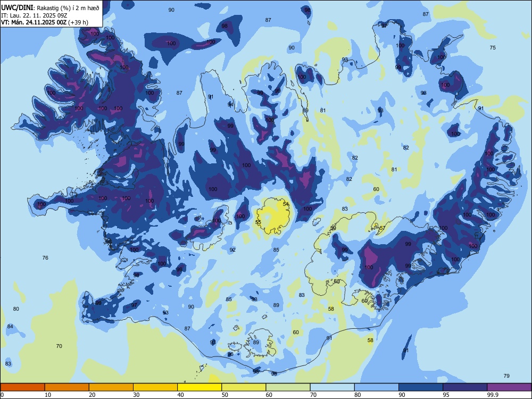Click the 40–50 bright yellow legend swatch
Image resolution: width=532 pixels, height=399 pixels.
click(x=199, y=387)
